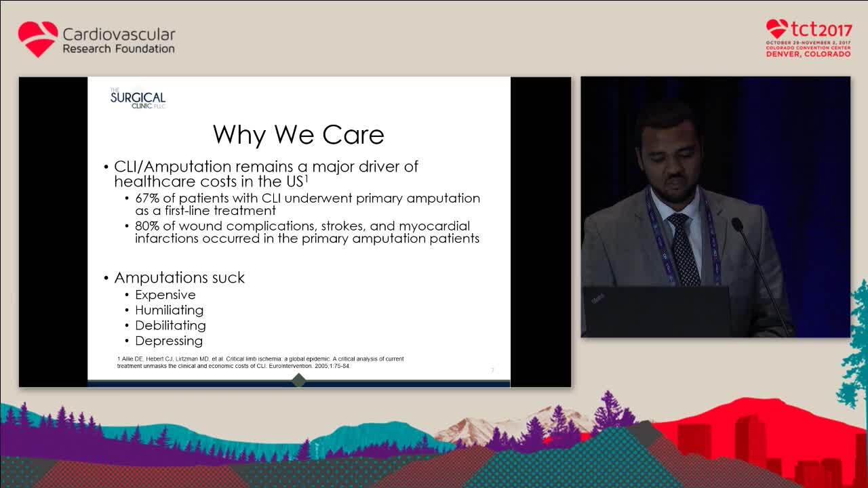Click The Surgical Clinic PLLC logo

click(138, 98)
